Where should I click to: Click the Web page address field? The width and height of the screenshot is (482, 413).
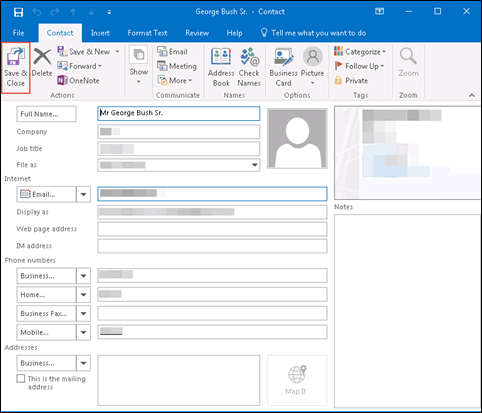(212, 229)
